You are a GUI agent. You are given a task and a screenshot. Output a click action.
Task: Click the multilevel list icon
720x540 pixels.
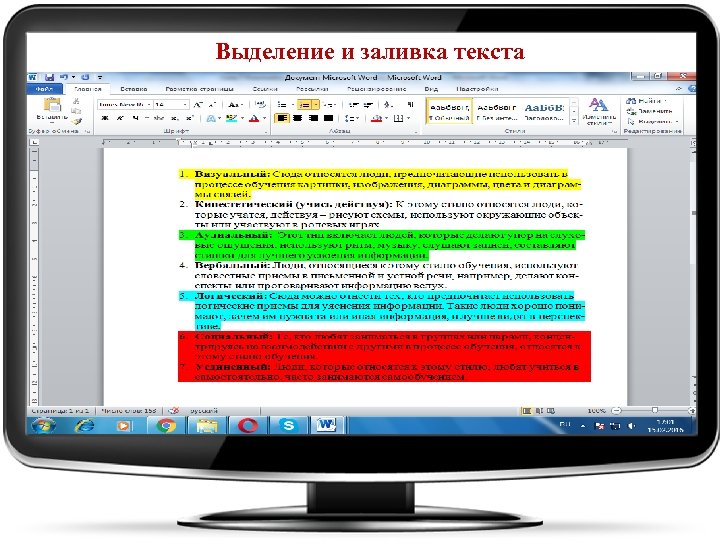326,105
